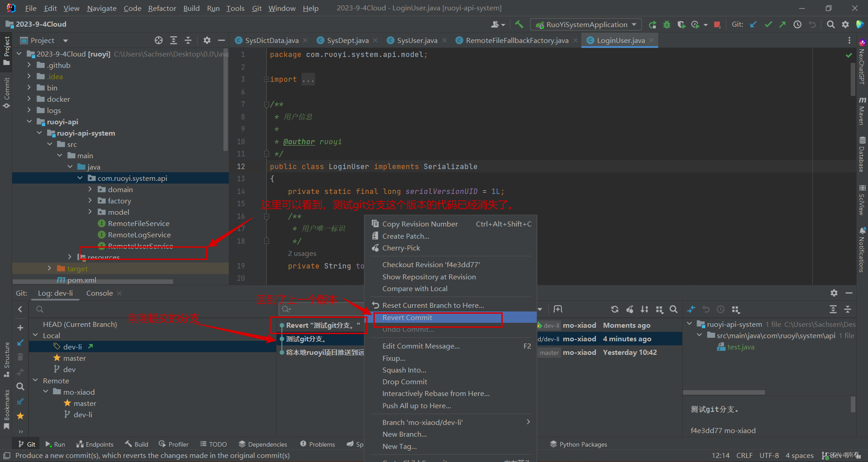Open view options grid in Git log toolbar
Viewport: 868px width, 462px height.
point(660,309)
